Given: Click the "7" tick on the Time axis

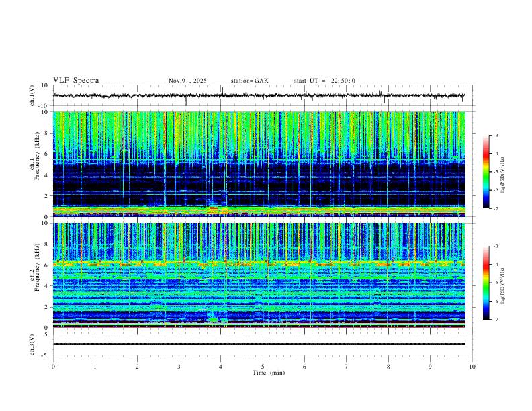Looking at the screenshot, I should click(x=347, y=367).
